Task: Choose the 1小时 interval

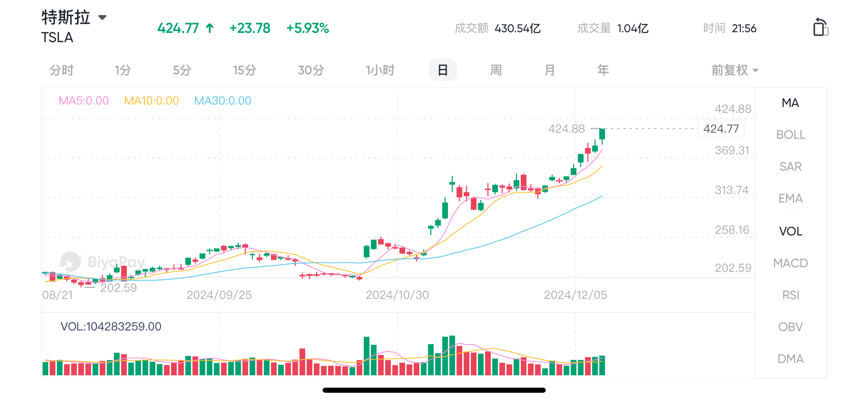Action: click(x=380, y=70)
